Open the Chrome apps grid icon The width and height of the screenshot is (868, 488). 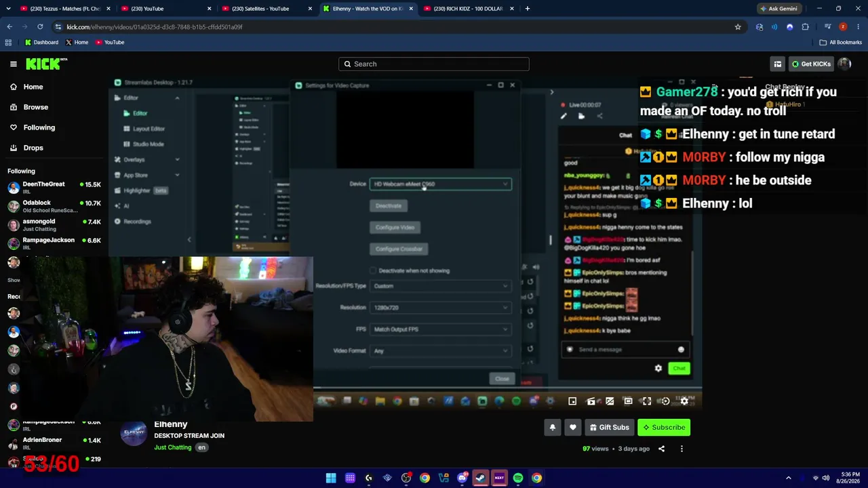(8, 42)
